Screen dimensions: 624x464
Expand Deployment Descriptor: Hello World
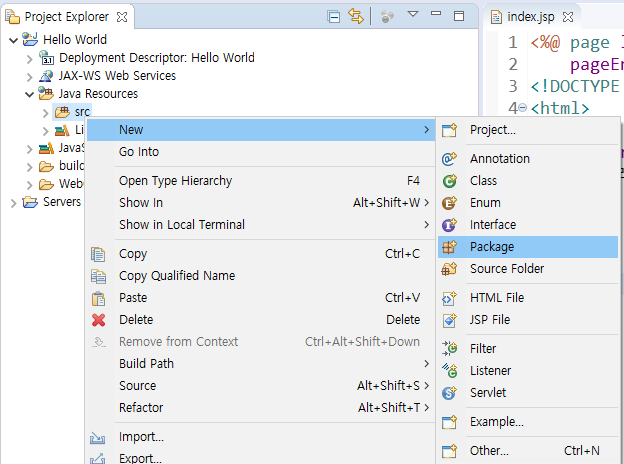pos(29,59)
